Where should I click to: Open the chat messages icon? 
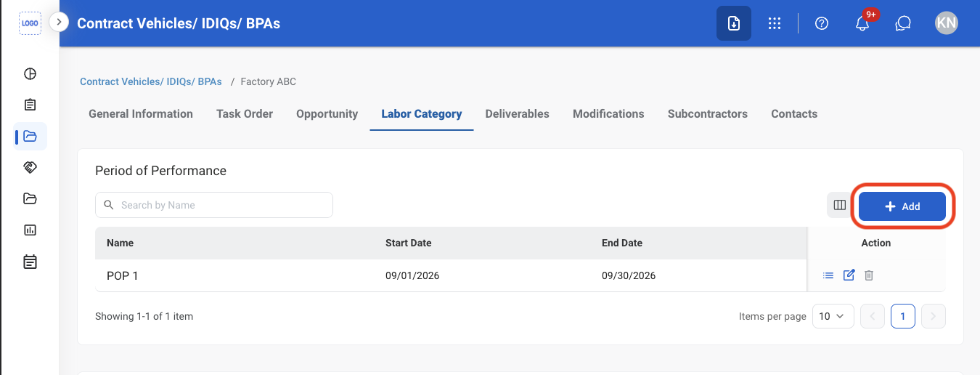click(903, 23)
